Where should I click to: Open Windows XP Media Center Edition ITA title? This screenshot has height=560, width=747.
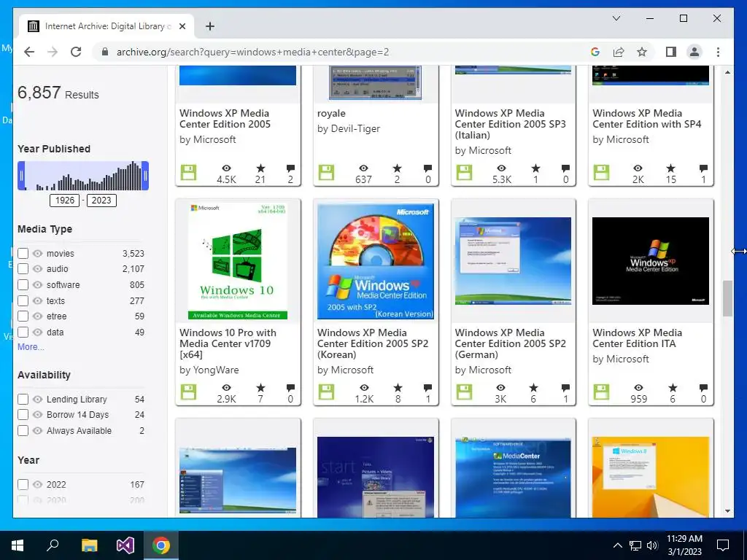point(637,338)
